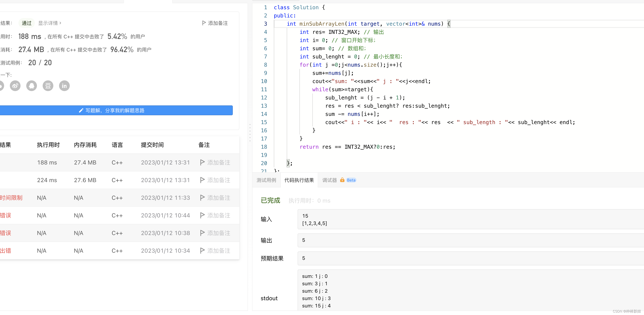Open the 调试器 Beta tab

tap(329, 180)
